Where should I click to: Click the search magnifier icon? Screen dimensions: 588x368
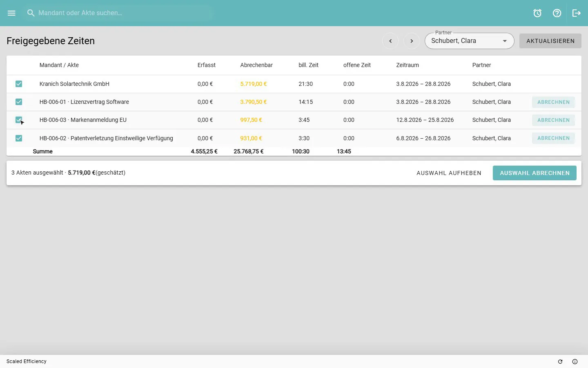(x=31, y=13)
